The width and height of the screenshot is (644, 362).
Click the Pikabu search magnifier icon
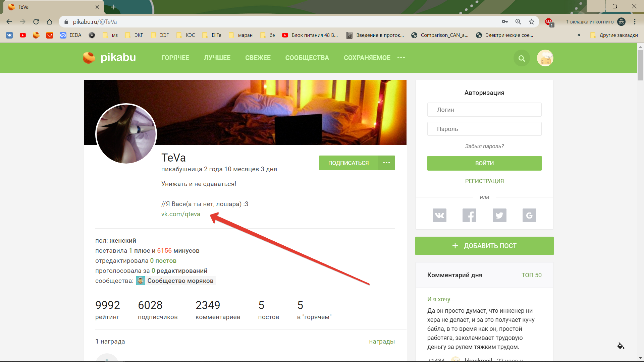click(x=522, y=58)
